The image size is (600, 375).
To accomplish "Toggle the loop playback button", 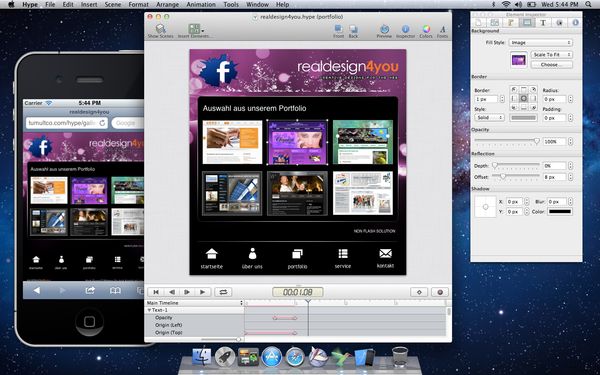I will click(223, 292).
